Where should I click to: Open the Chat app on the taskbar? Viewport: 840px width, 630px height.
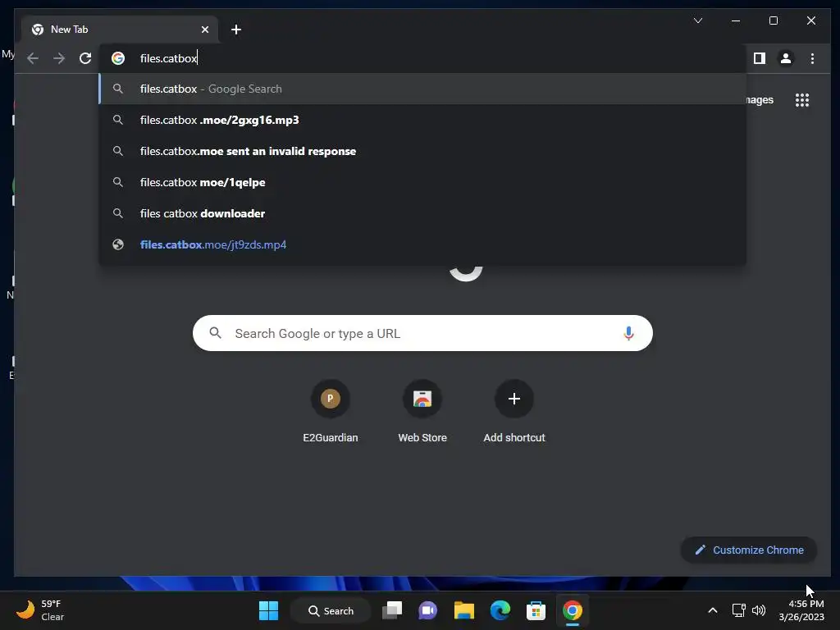point(427,610)
